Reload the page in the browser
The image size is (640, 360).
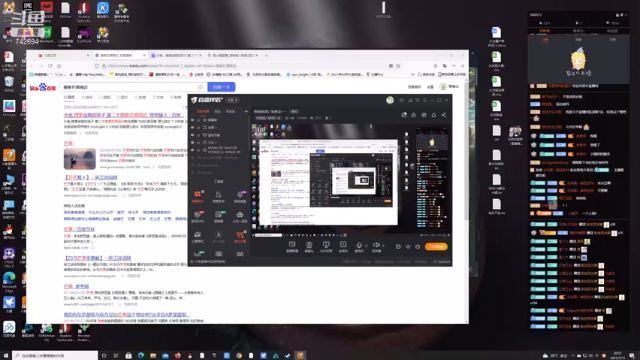tap(50, 66)
